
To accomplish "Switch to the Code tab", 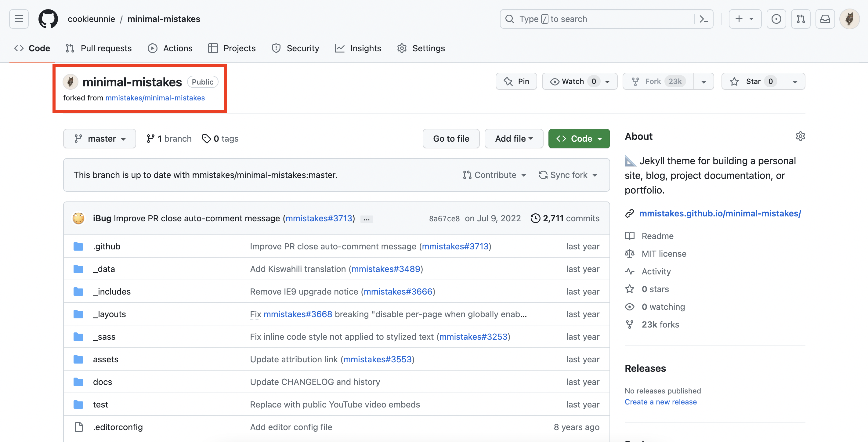I will point(32,48).
